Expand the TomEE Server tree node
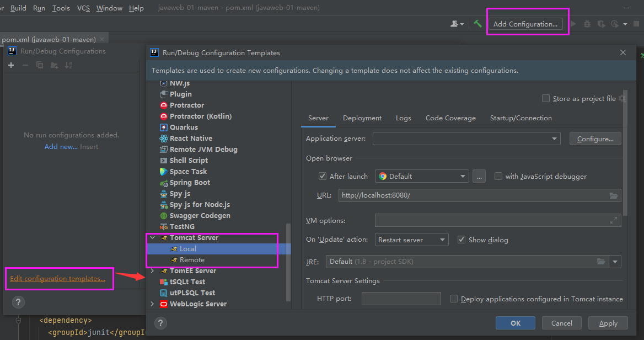The image size is (644, 340). pos(152,271)
